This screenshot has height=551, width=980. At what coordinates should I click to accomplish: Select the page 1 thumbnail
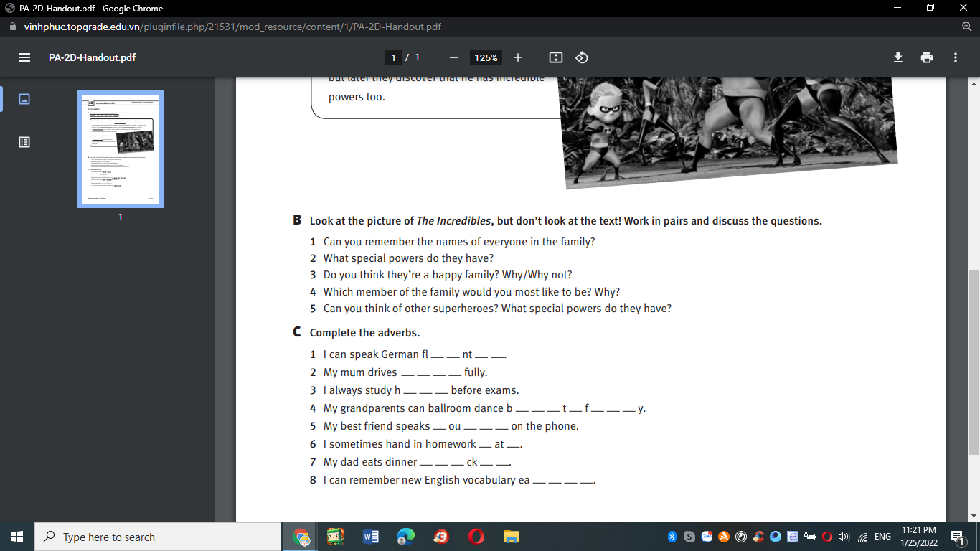tap(121, 149)
